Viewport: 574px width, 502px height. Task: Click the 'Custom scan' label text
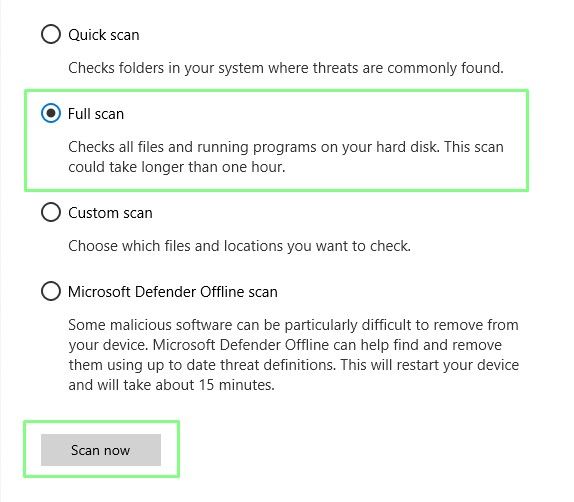pos(110,213)
